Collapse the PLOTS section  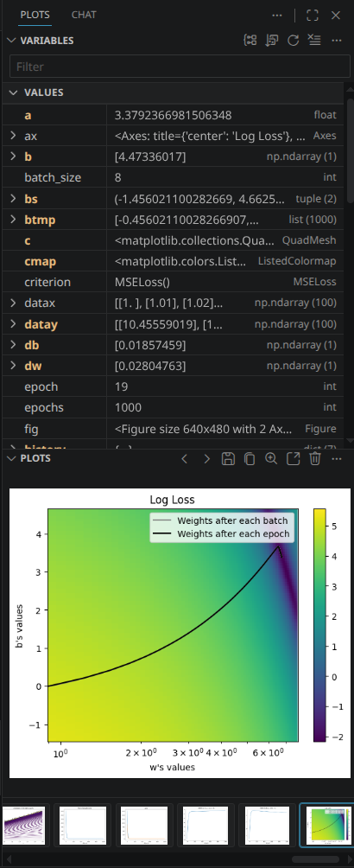11,458
